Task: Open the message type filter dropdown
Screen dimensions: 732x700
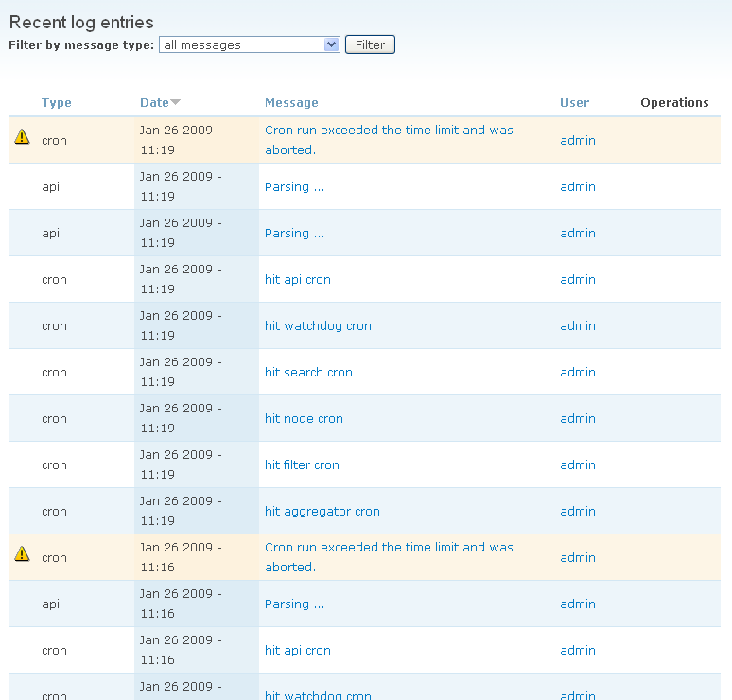Action: coord(250,44)
